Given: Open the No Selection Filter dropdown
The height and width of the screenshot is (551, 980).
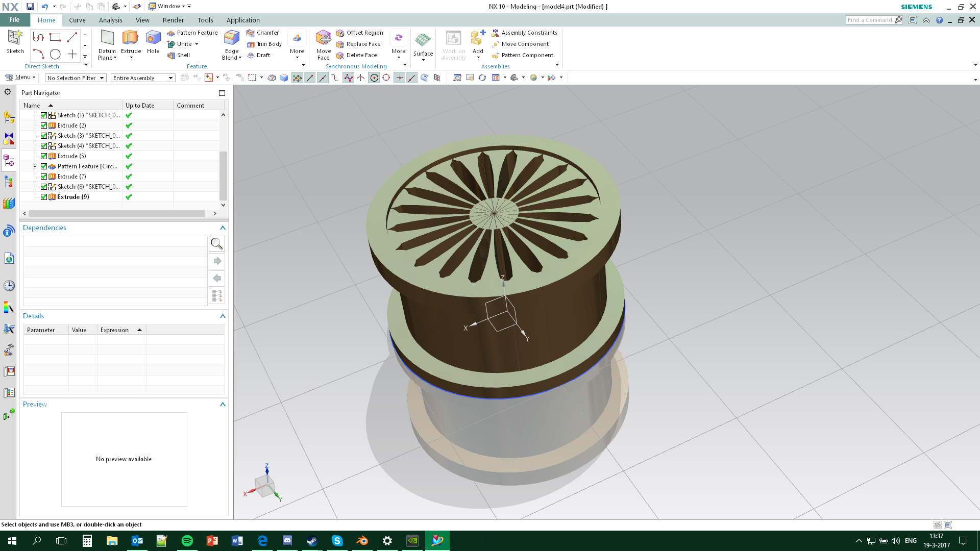Looking at the screenshot, I should click(x=76, y=78).
